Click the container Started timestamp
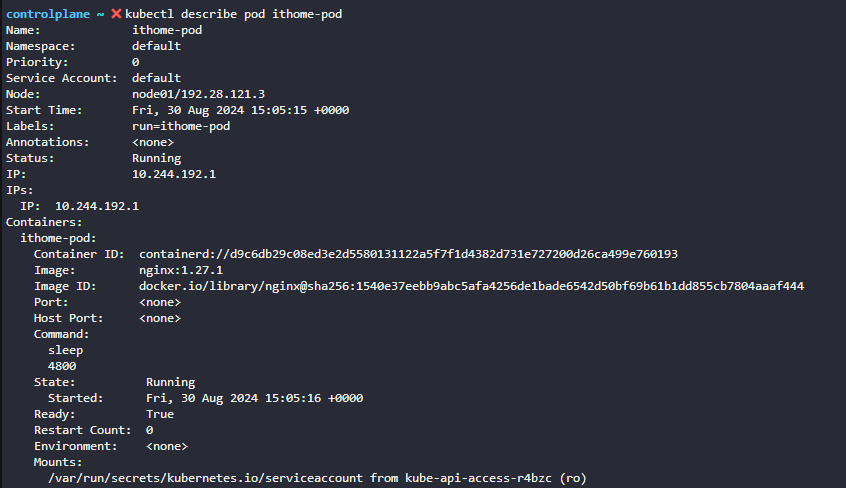This screenshot has height=488, width=846. [255, 398]
